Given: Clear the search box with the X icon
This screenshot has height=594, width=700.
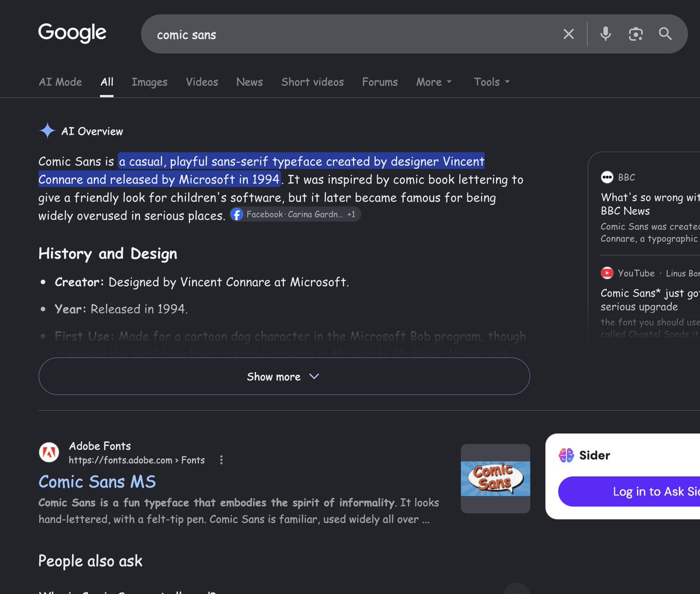Looking at the screenshot, I should click(x=569, y=34).
